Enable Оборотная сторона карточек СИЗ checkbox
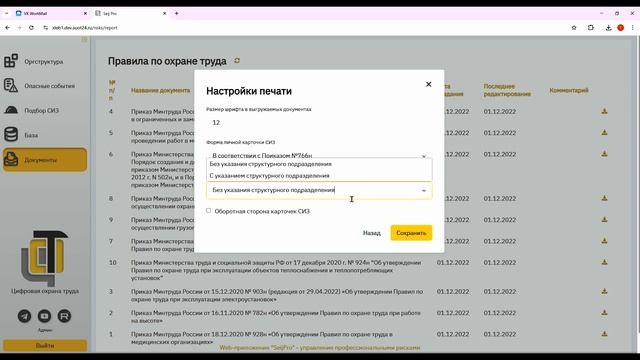This screenshot has width=640, height=360. click(209, 211)
